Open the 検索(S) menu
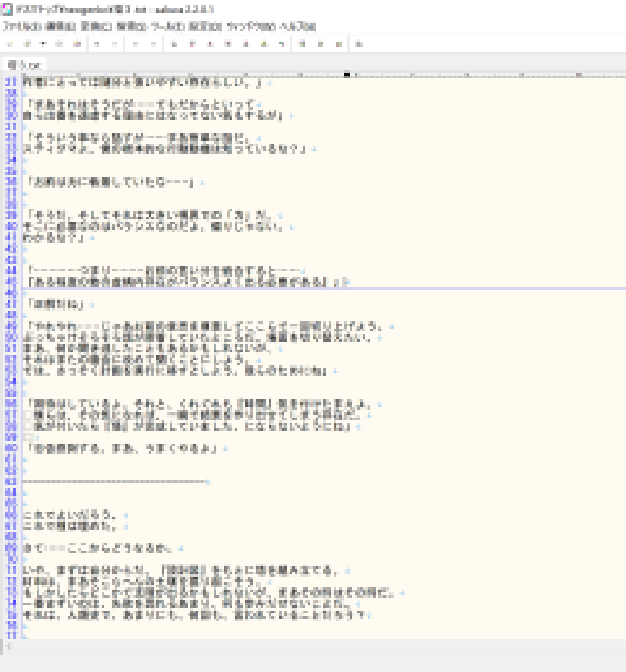Image resolution: width=626 pixels, height=672 pixels. 132,27
